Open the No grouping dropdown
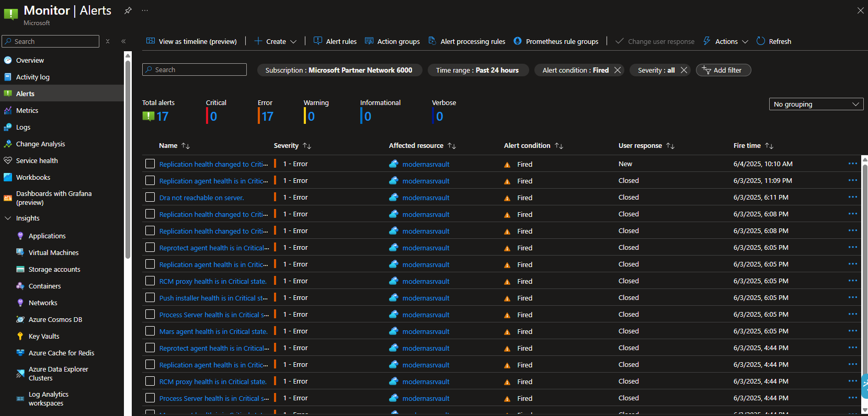Image resolution: width=868 pixels, height=416 pixels. (x=816, y=104)
